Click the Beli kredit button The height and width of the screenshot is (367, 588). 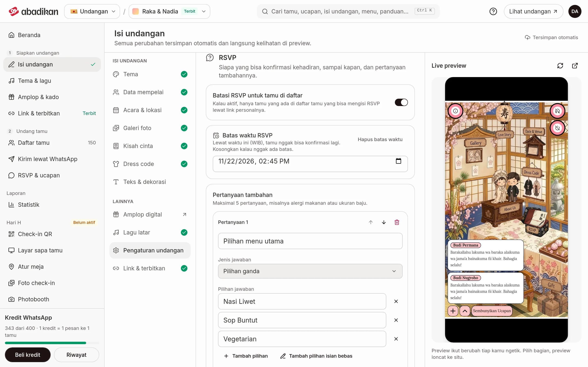[x=28, y=355]
